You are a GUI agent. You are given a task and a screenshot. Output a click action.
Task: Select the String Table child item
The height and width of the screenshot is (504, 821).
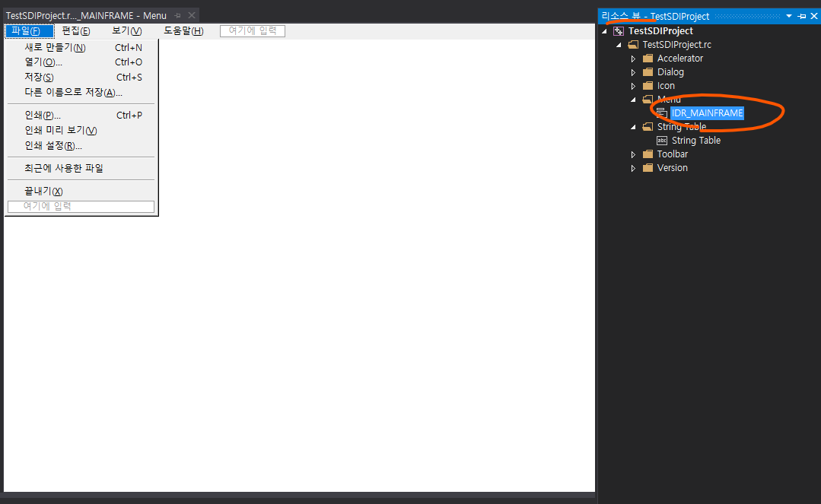(x=696, y=141)
